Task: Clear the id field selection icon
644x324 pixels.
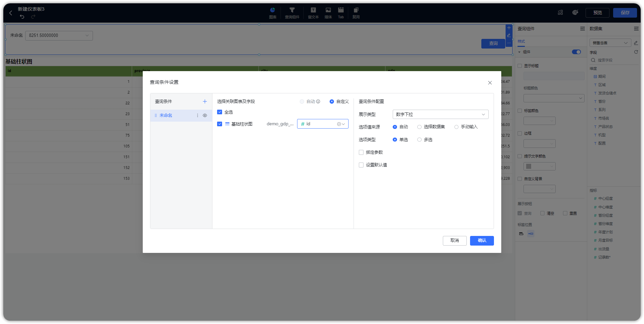Action: [x=339, y=124]
